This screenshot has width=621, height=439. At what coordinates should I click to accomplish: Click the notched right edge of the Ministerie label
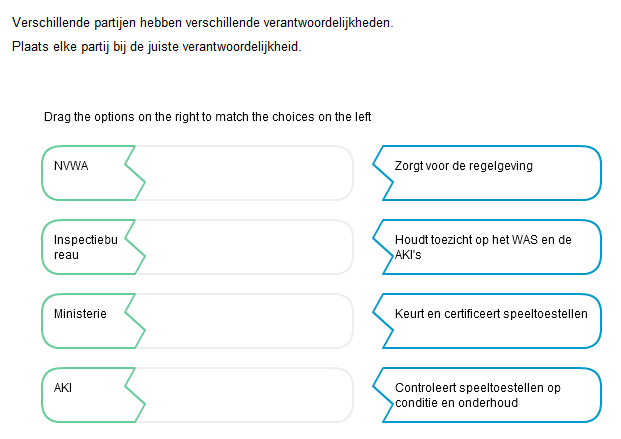tap(136, 321)
